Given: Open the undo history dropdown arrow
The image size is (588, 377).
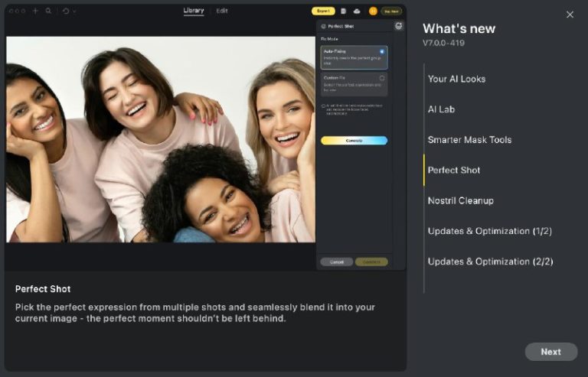Looking at the screenshot, I should pos(74,11).
